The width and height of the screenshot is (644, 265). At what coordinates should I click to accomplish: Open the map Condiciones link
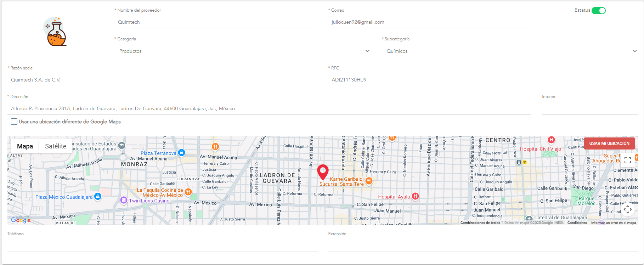pyautogui.click(x=577, y=223)
